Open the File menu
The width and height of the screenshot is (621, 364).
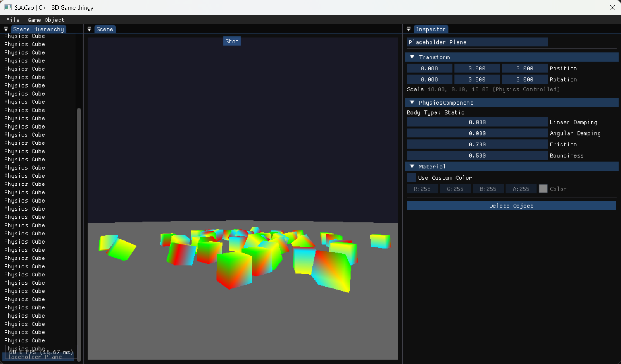point(13,20)
